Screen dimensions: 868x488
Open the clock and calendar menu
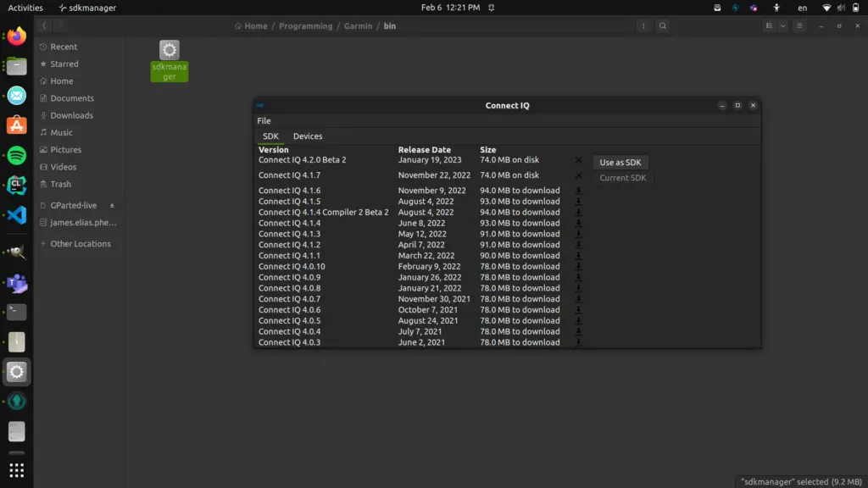pos(450,8)
